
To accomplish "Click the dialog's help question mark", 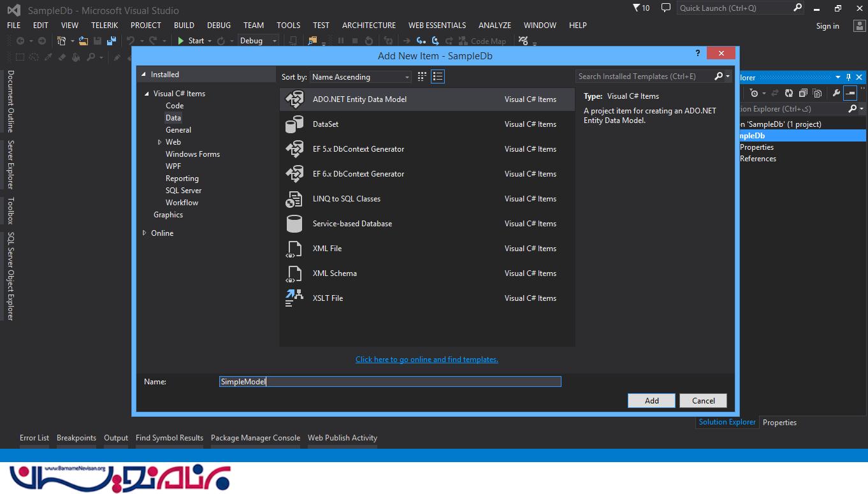I will (698, 54).
